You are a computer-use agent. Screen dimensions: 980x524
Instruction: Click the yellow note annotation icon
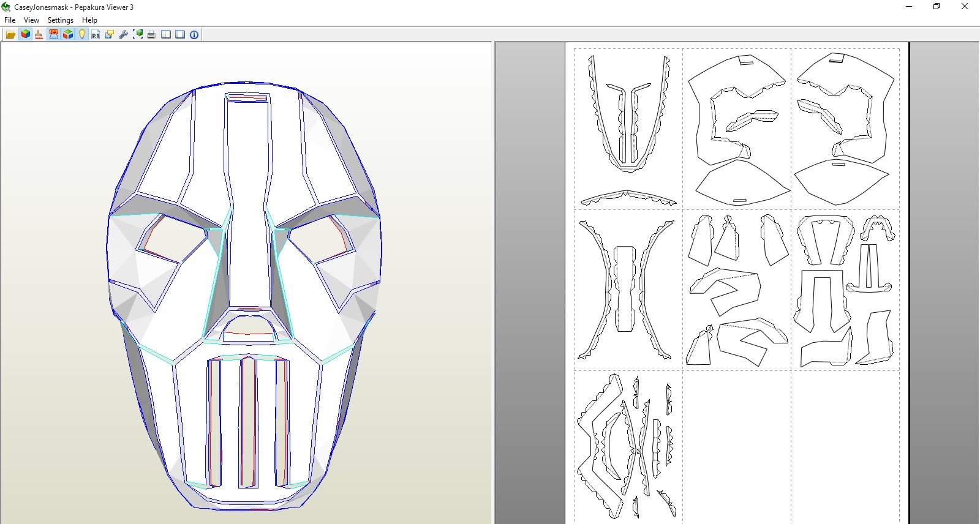[x=110, y=34]
